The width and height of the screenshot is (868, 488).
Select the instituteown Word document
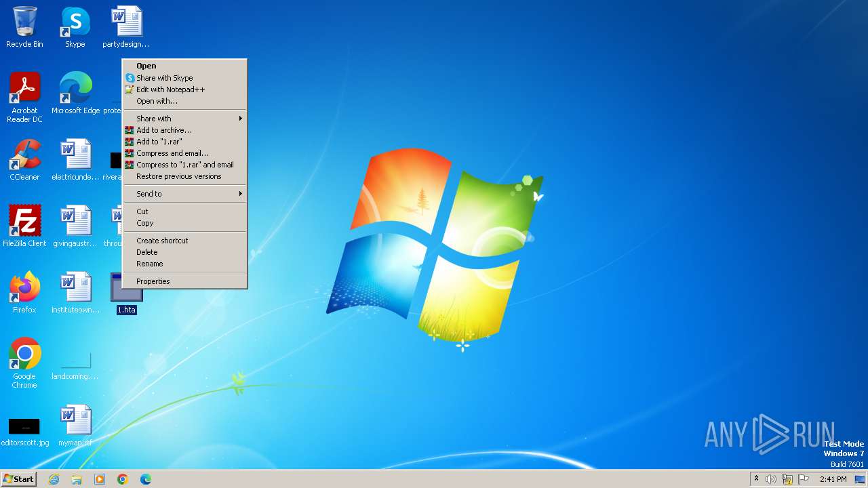[x=75, y=293]
